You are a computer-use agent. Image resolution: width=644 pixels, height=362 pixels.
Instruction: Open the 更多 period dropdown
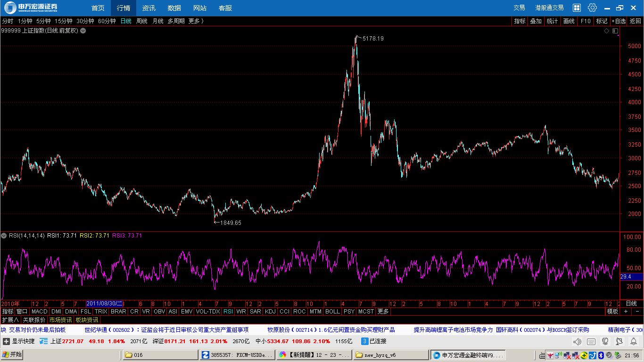pos(196,21)
